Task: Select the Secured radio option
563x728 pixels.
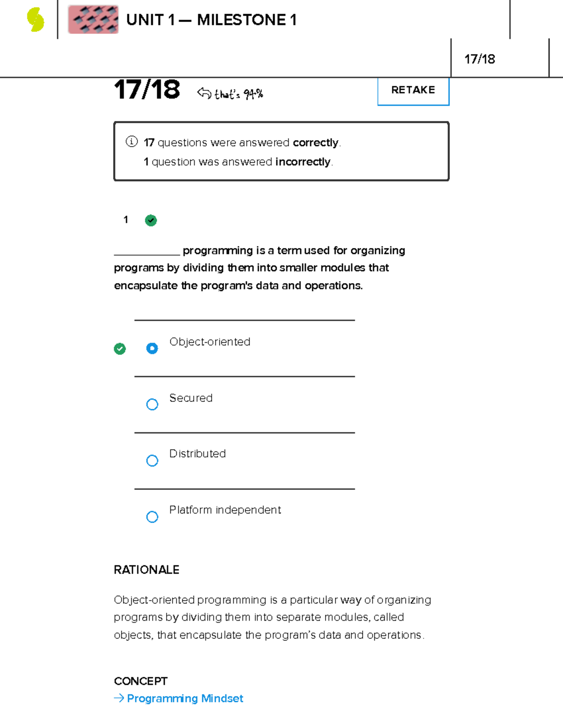Action: coord(152,405)
